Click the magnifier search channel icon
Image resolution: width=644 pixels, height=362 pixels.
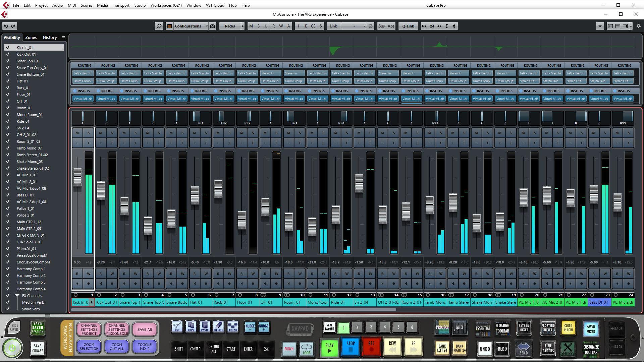[159, 26]
